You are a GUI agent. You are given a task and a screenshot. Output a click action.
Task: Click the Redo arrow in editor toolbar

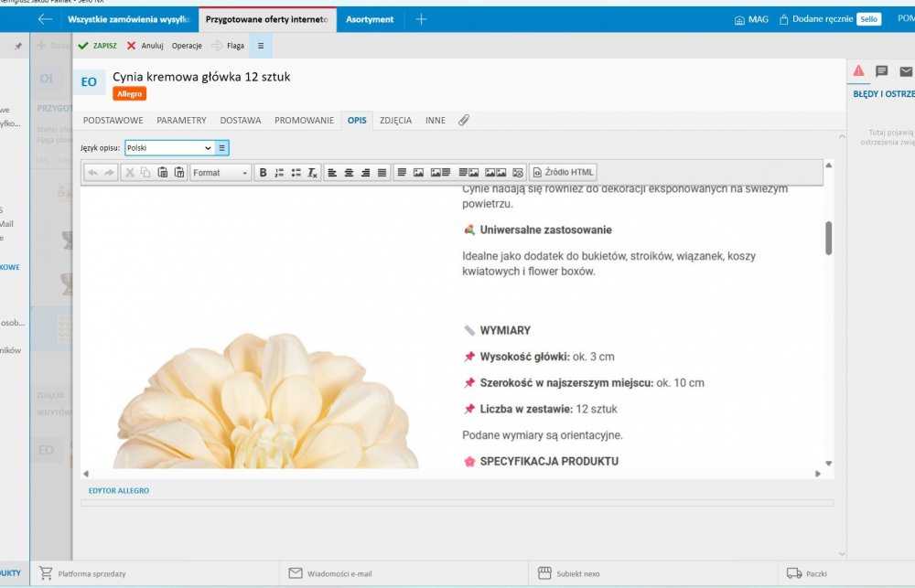coord(109,173)
